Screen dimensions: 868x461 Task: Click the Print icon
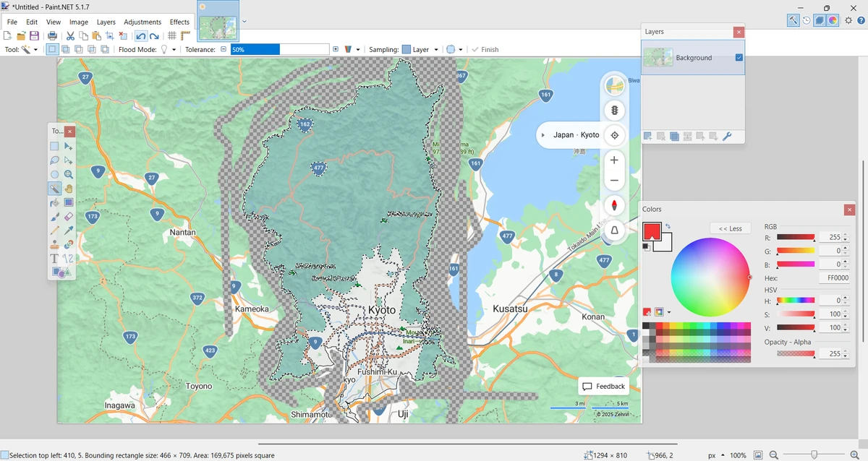click(53, 35)
